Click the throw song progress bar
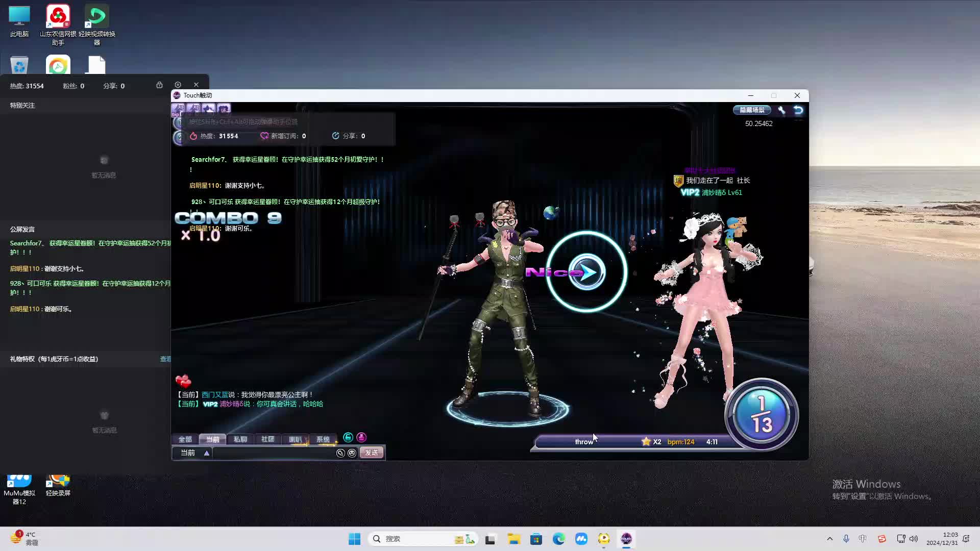This screenshot has width=980, height=551. tap(584, 442)
